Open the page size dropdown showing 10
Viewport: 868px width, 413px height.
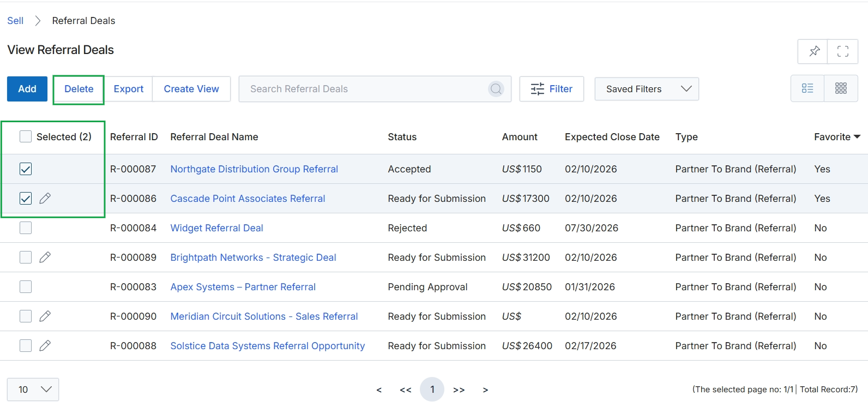click(33, 390)
